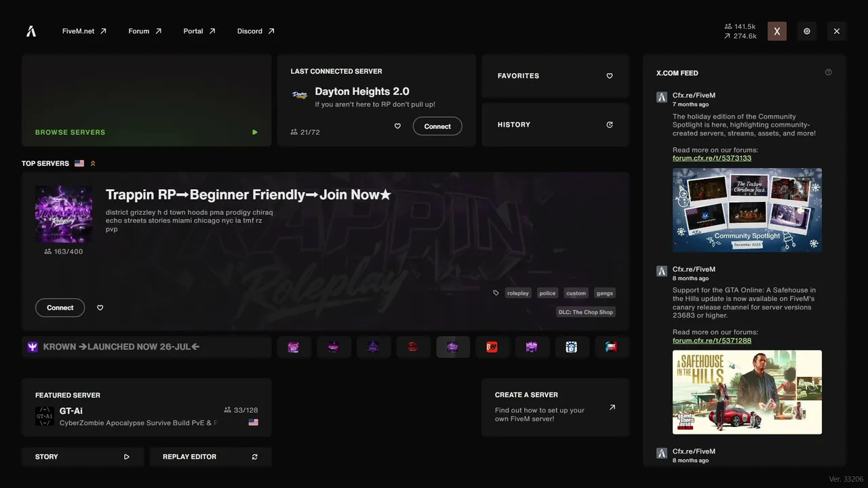
Task: Click the X.COM FEED heading
Action: click(x=677, y=73)
